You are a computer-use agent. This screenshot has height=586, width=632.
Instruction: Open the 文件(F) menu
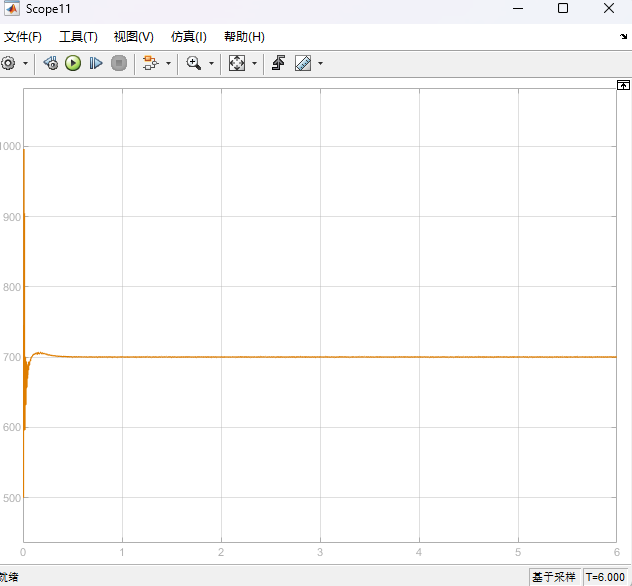tap(23, 37)
